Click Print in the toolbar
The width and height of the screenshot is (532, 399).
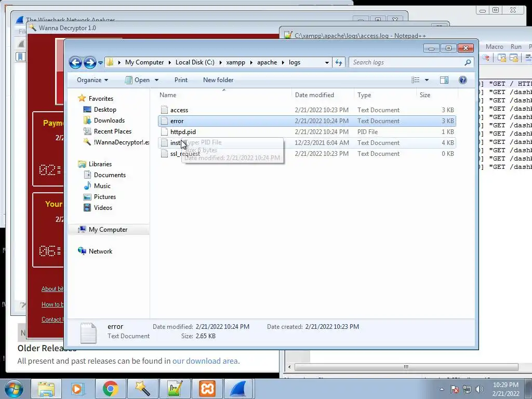pos(181,80)
